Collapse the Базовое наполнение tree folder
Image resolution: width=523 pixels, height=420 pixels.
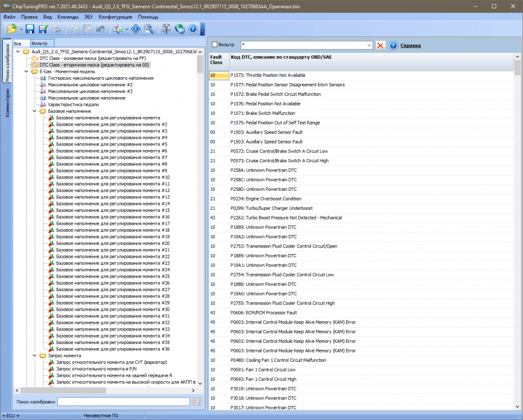point(35,111)
